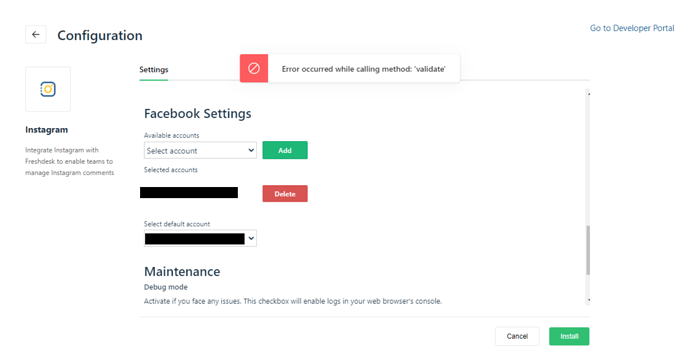The image size is (690, 364).
Task: Click the red error icon in the notification
Action: [x=254, y=68]
